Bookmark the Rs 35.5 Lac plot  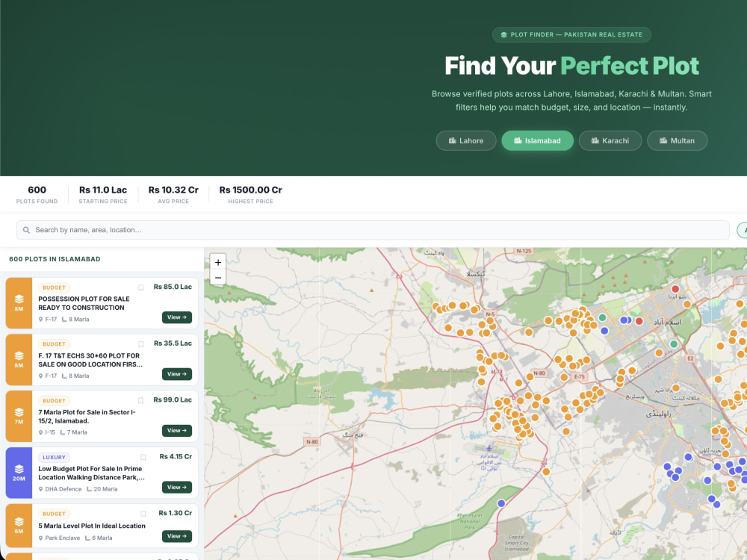tap(141, 343)
